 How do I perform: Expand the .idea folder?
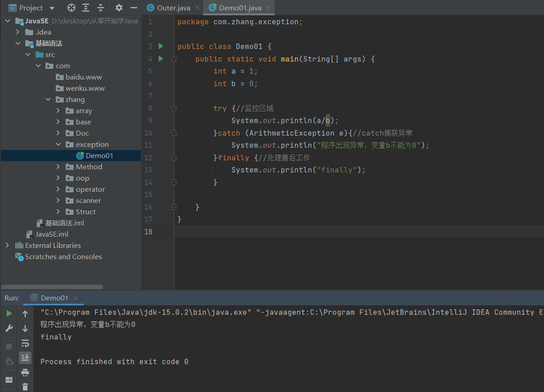18,32
